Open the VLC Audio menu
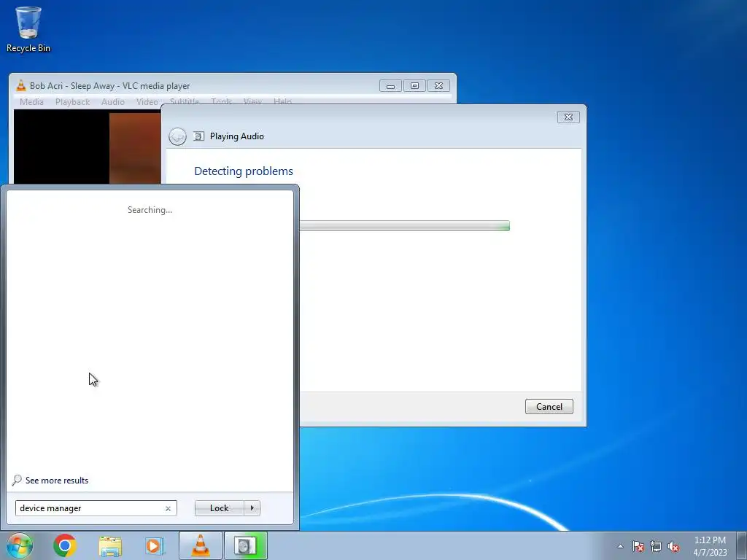Image resolution: width=747 pixels, height=560 pixels. (113, 102)
